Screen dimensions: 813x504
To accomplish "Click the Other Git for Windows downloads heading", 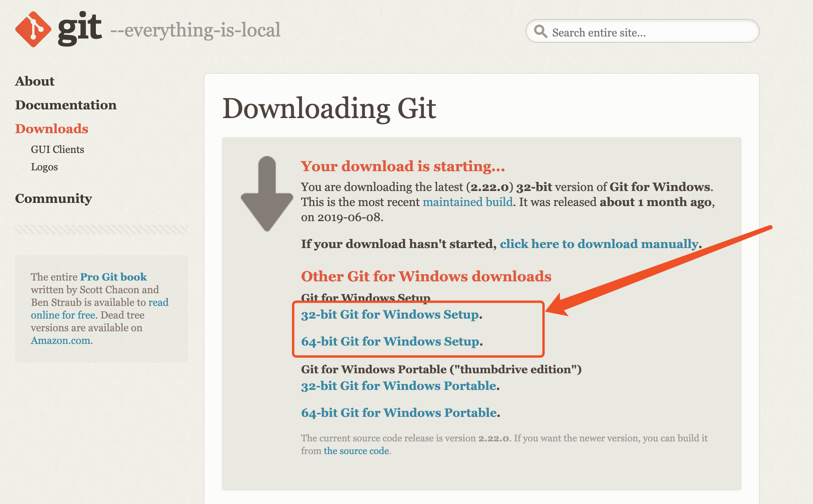I will tap(426, 277).
